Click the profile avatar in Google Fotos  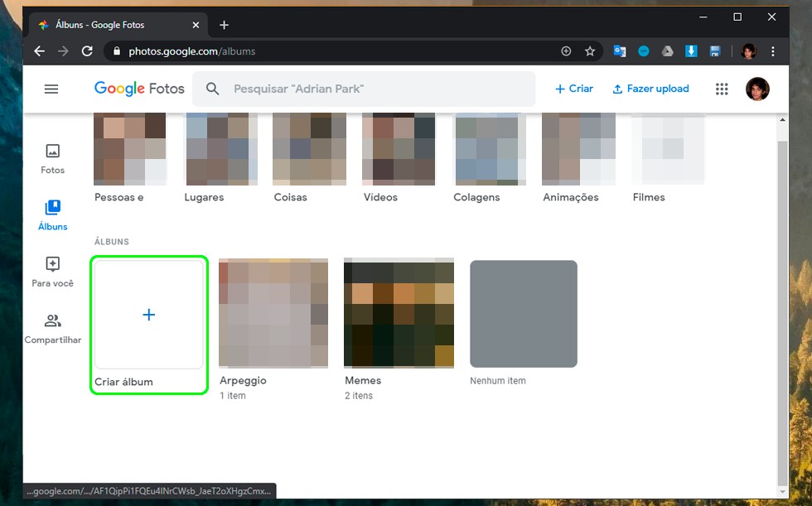point(757,89)
